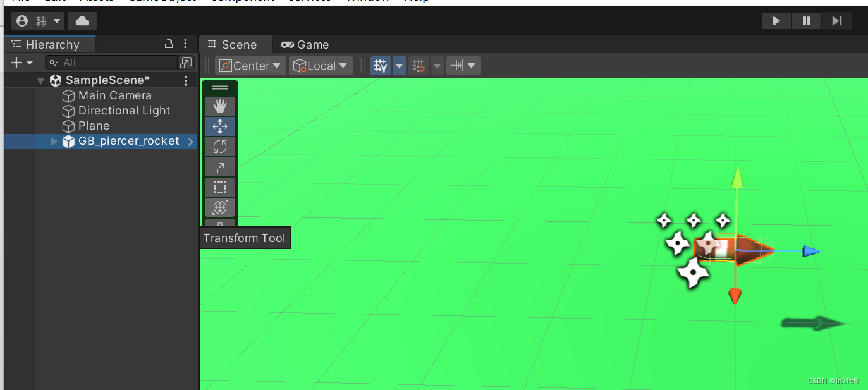Toggle grid snapping on the toolbar
The width and height of the screenshot is (868, 390).
[417, 65]
